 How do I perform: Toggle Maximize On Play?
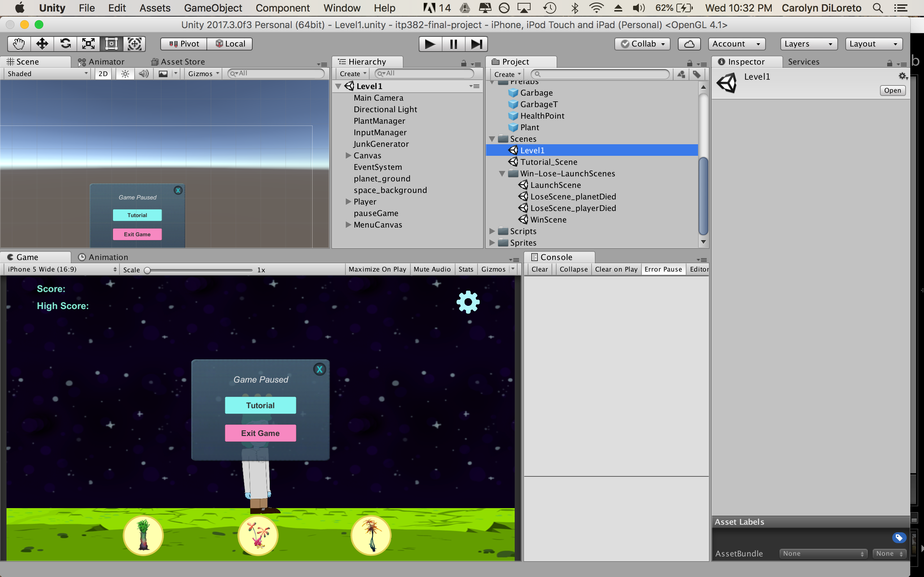click(x=377, y=269)
